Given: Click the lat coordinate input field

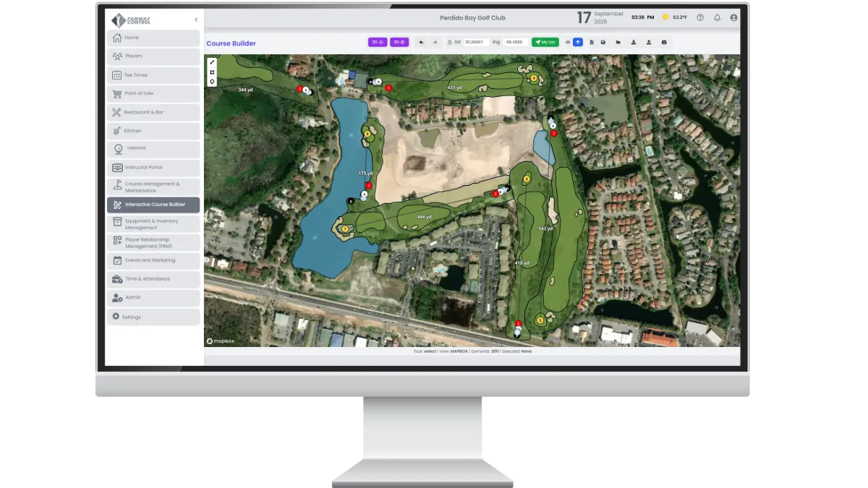Looking at the screenshot, I should [x=476, y=43].
